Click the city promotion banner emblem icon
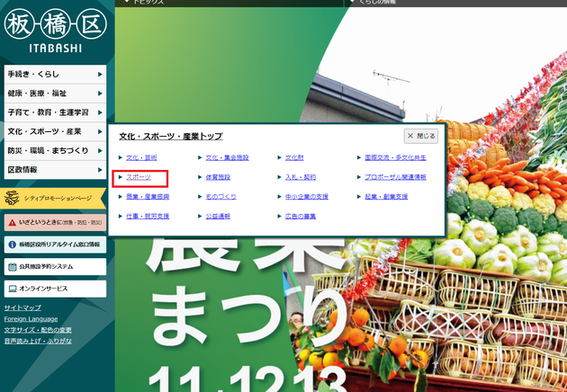 point(12,199)
